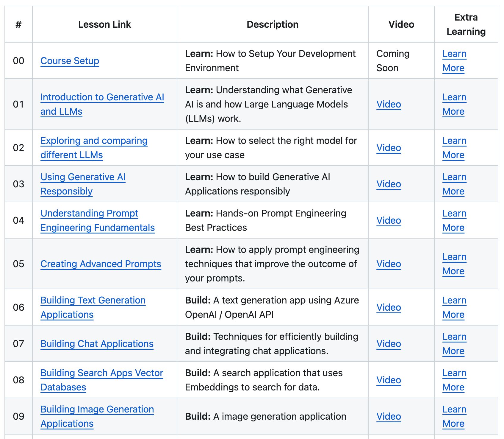The height and width of the screenshot is (439, 504).
Task: Open Understanding Prompt Engineering Fundamentals lesson
Action: tap(89, 214)
